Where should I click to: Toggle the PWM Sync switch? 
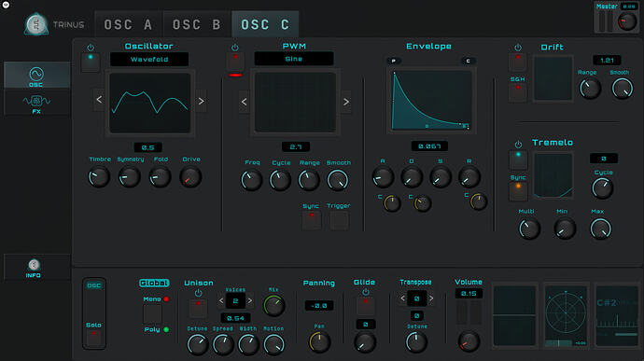[x=312, y=220]
